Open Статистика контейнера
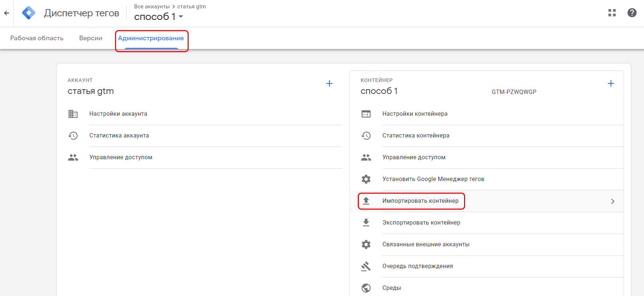Screen dimensions: 644x296 click(416, 136)
